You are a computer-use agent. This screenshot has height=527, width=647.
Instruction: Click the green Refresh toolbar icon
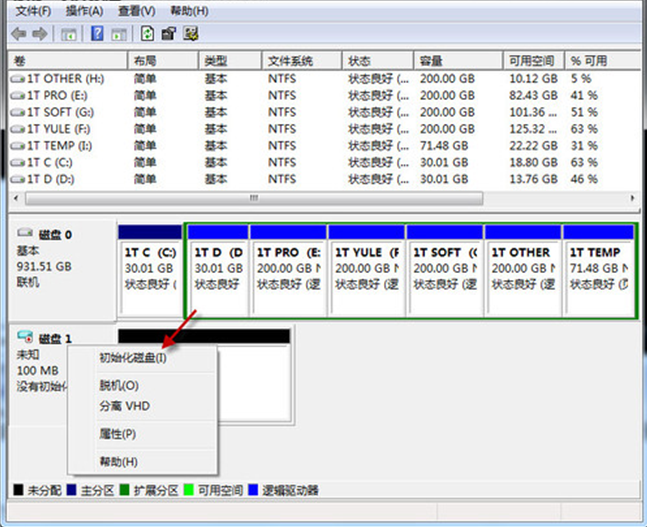pos(146,34)
